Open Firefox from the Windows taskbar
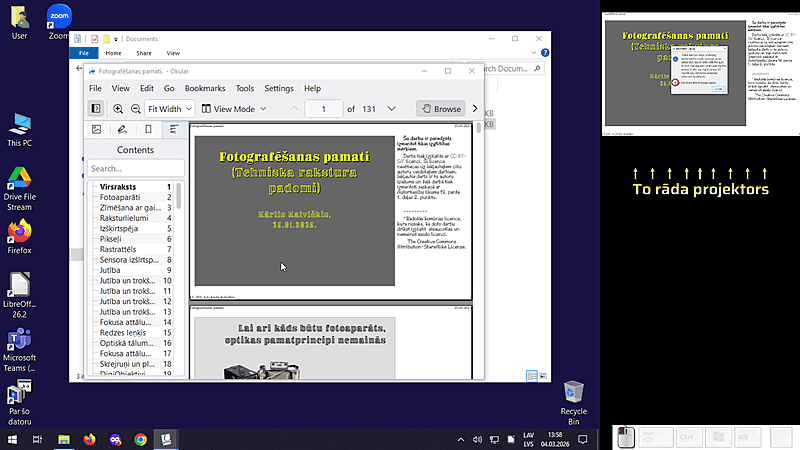800x450 pixels. coord(90,439)
